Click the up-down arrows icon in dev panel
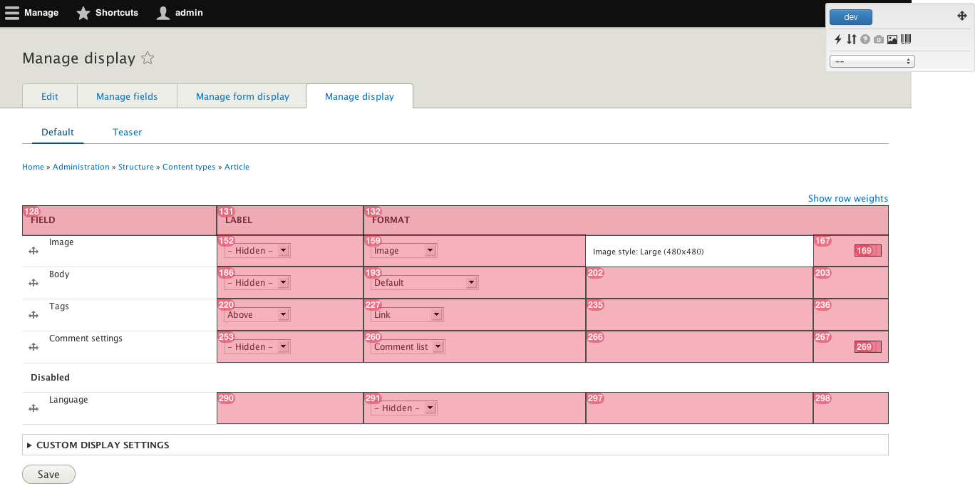 coord(851,40)
